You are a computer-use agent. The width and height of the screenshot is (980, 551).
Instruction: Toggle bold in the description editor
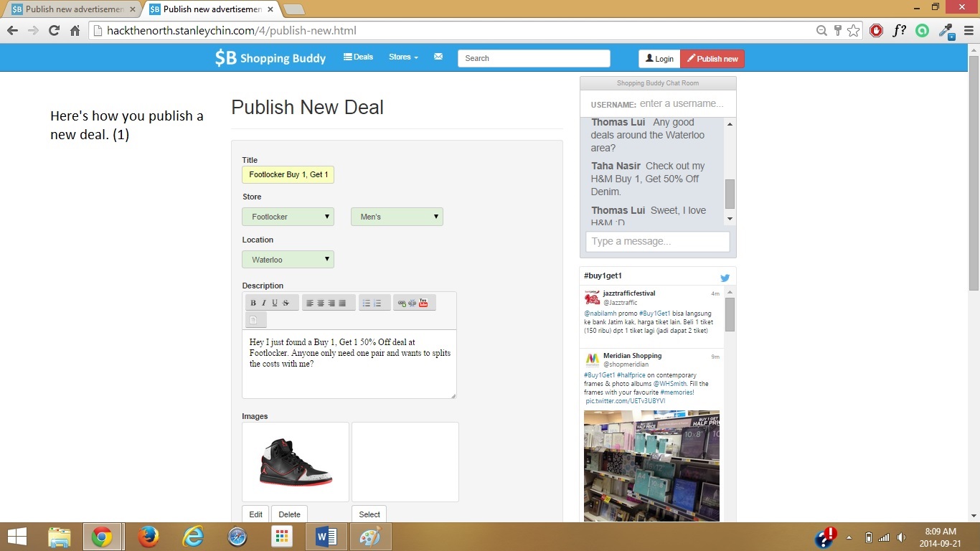pos(253,303)
